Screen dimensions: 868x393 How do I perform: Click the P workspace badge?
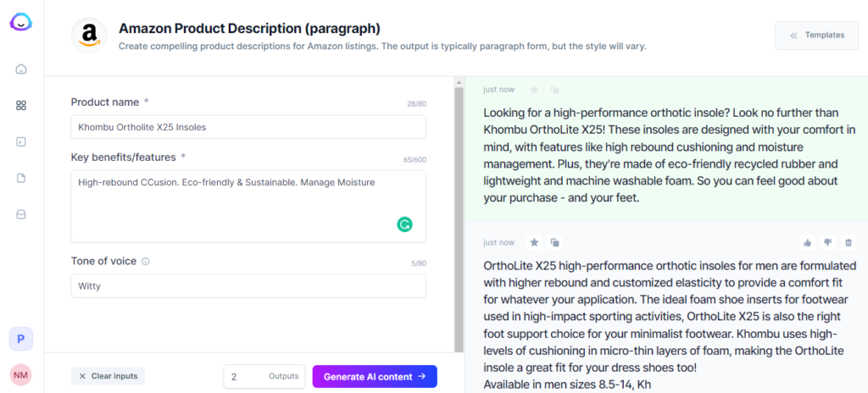(21, 339)
